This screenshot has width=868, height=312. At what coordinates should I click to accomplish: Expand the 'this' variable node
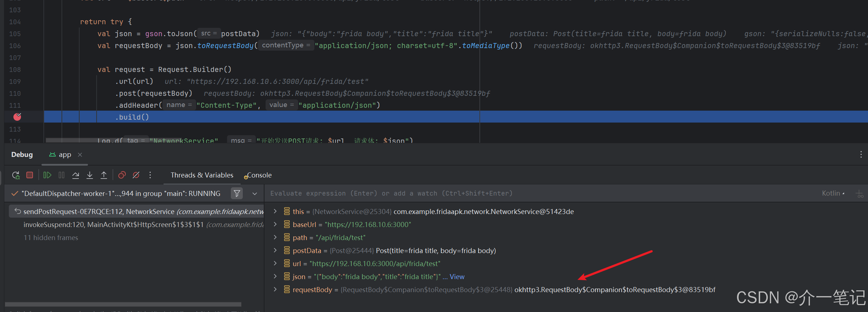coord(275,211)
